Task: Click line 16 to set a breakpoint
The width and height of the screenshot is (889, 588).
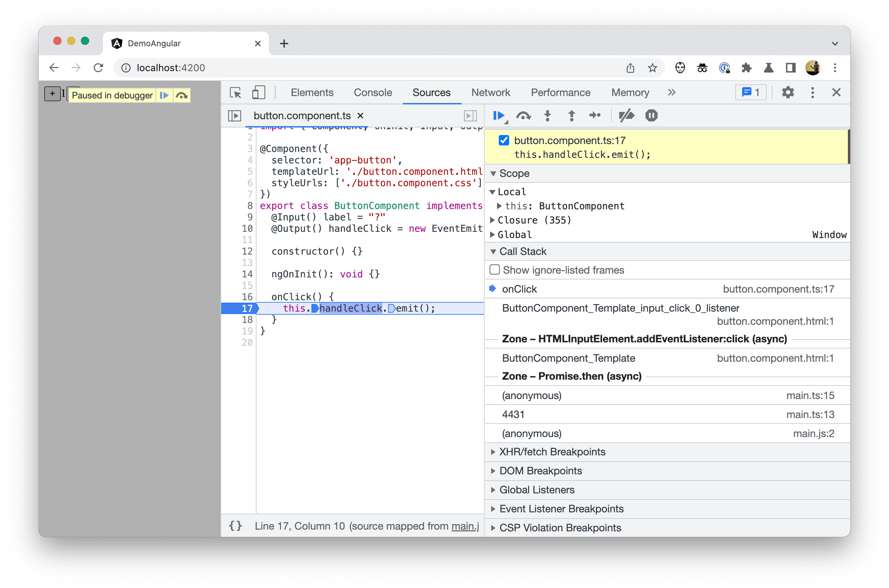Action: pyautogui.click(x=246, y=297)
